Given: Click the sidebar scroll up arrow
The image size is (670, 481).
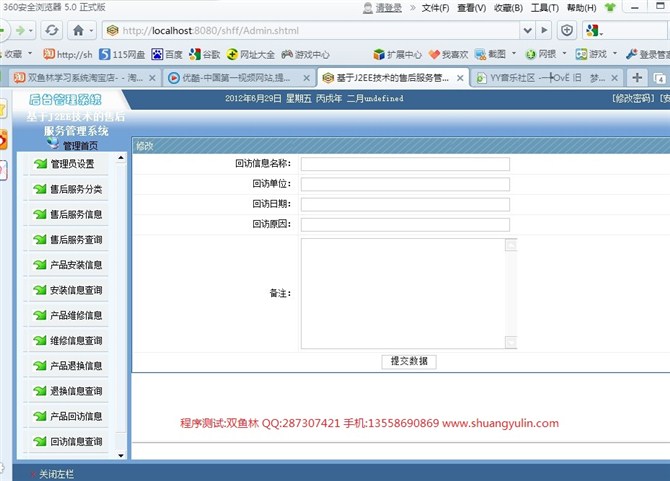Looking at the screenshot, I should click(x=121, y=158).
